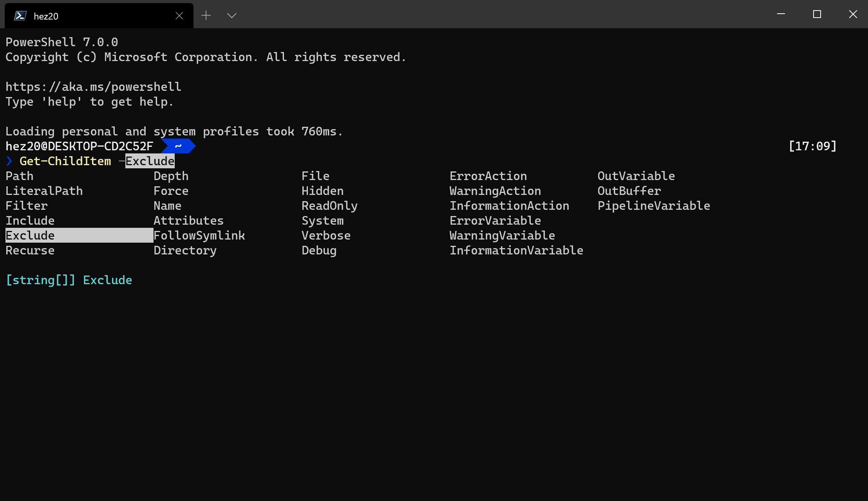This screenshot has height=501, width=868.
Task: Click the PowerShell icon on the hez20 tab
Action: (x=20, y=16)
